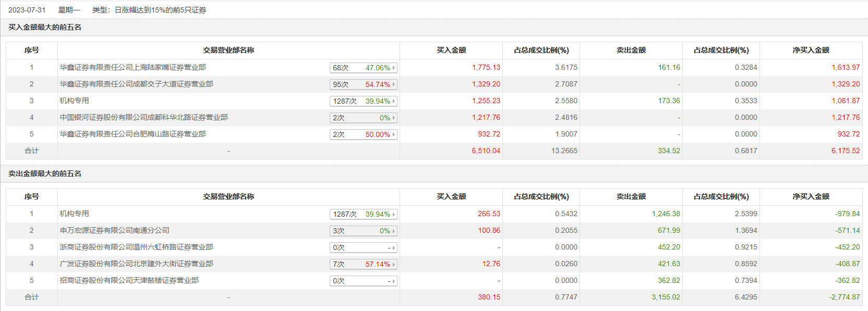Expand the 7次 57.14% stats box
The height and width of the screenshot is (311, 868).
point(364,264)
